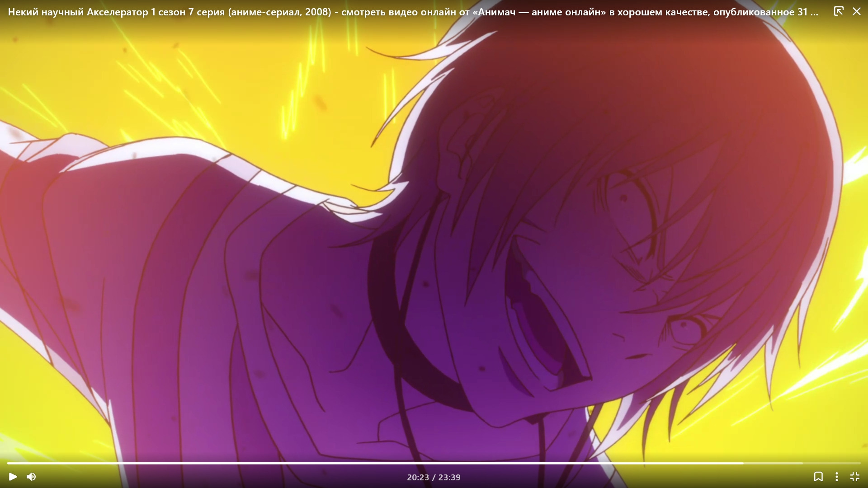Jump to the end of the buffered section
868x488 pixels.
802,463
